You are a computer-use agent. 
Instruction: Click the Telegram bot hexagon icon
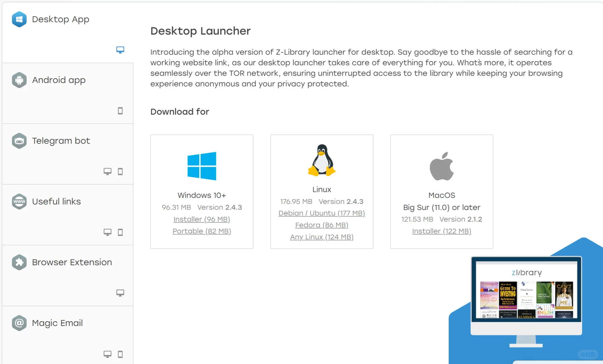pos(19,141)
